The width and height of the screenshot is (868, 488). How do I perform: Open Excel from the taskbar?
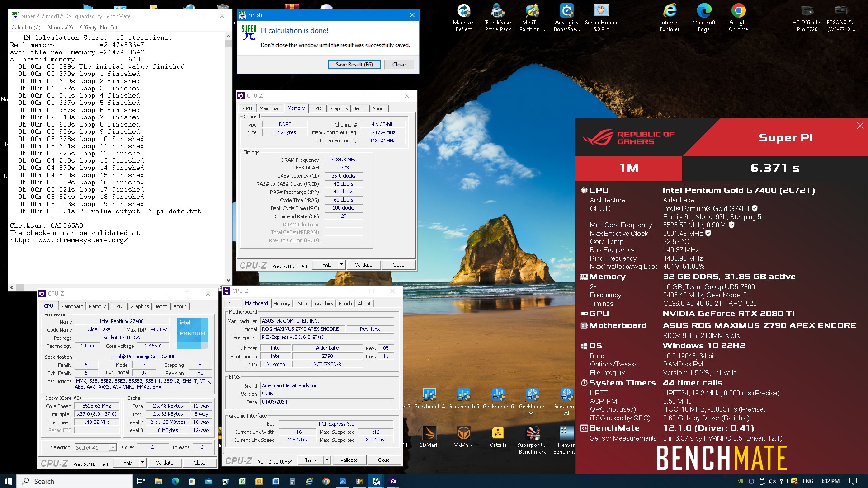(242, 481)
